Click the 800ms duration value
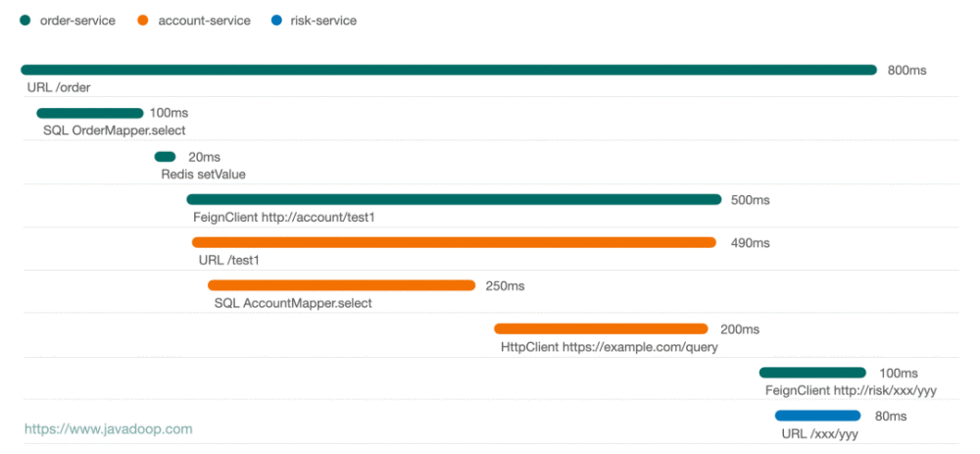Screen dimensions: 980x454 tap(906, 71)
